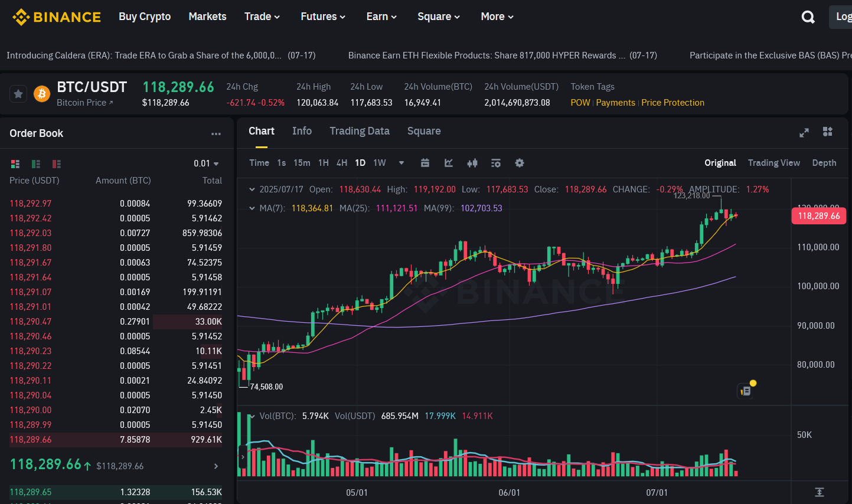The width and height of the screenshot is (852, 504).
Task: Select the 1D chart interval
Action: pyautogui.click(x=360, y=163)
